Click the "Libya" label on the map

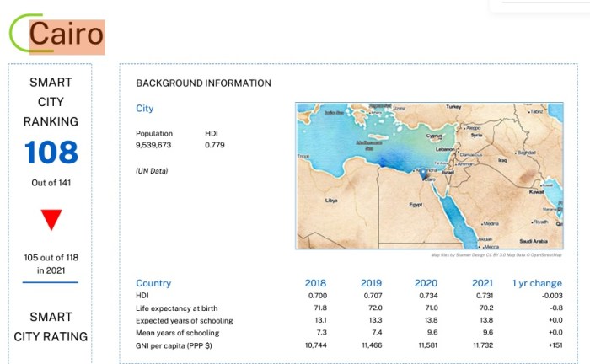(331, 201)
